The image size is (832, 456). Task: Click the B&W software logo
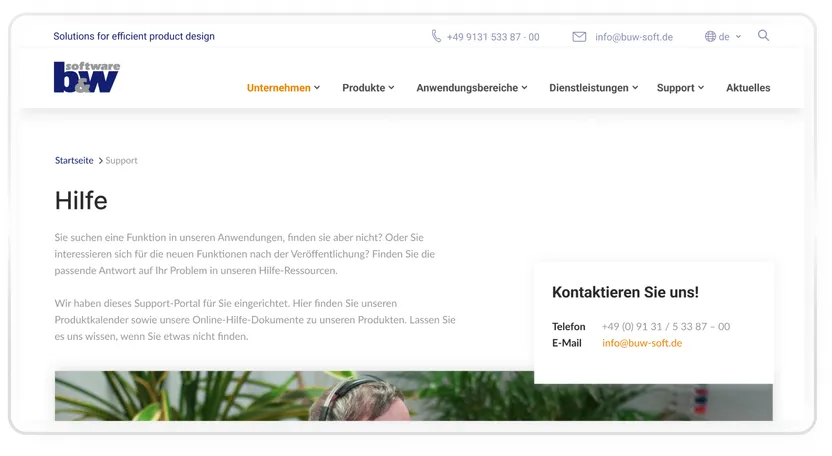tap(86, 77)
